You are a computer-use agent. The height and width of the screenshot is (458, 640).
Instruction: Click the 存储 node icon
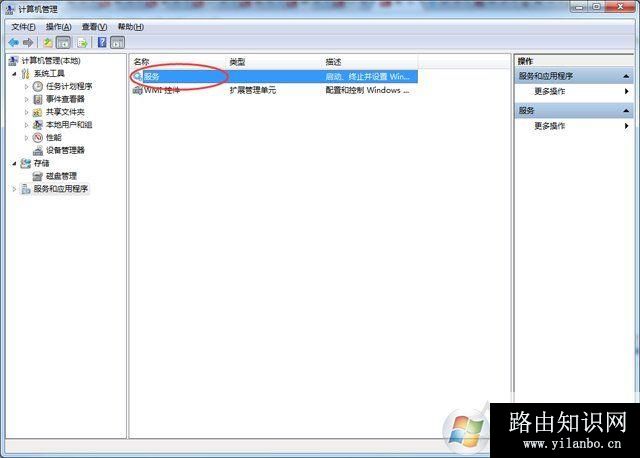click(26, 163)
